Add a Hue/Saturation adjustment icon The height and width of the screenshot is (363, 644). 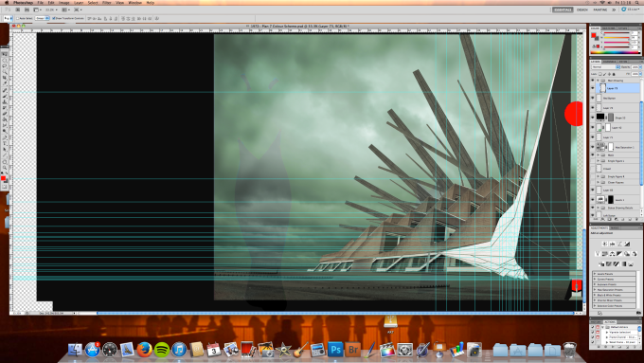click(x=605, y=254)
